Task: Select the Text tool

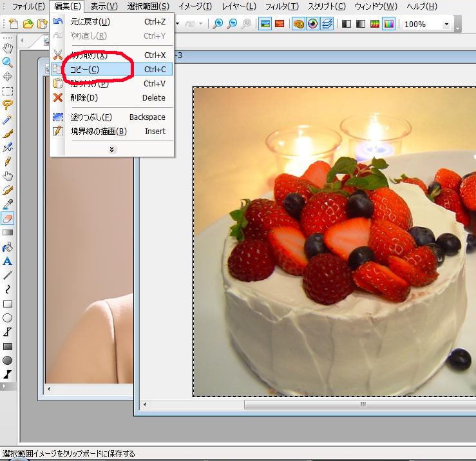Action: [x=8, y=261]
